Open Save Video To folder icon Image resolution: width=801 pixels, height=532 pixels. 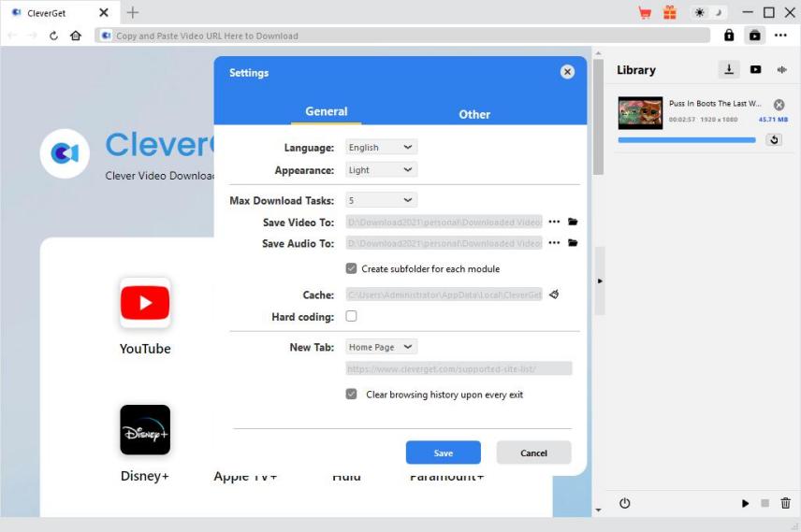pos(573,222)
